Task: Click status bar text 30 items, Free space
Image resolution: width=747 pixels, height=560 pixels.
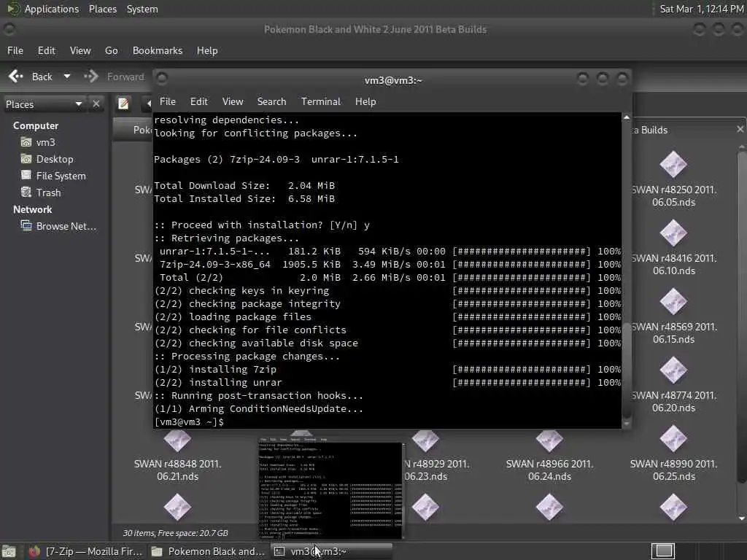Action: (175, 533)
